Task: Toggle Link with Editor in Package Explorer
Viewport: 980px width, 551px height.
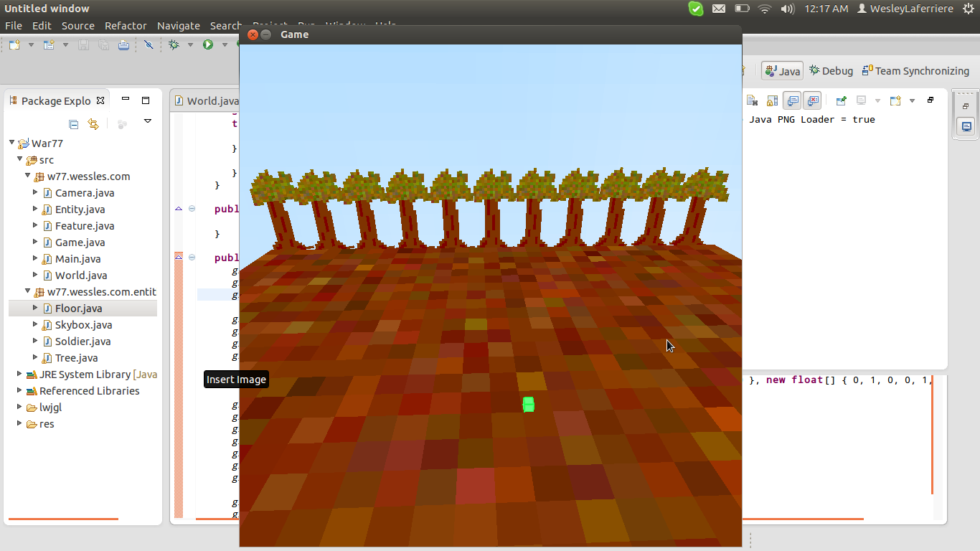Action: pos(93,124)
